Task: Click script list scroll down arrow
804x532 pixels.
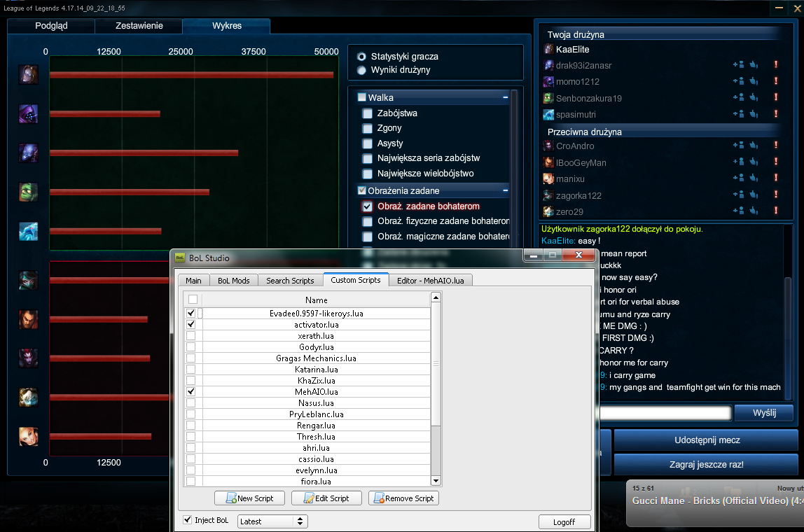Action: pos(436,481)
